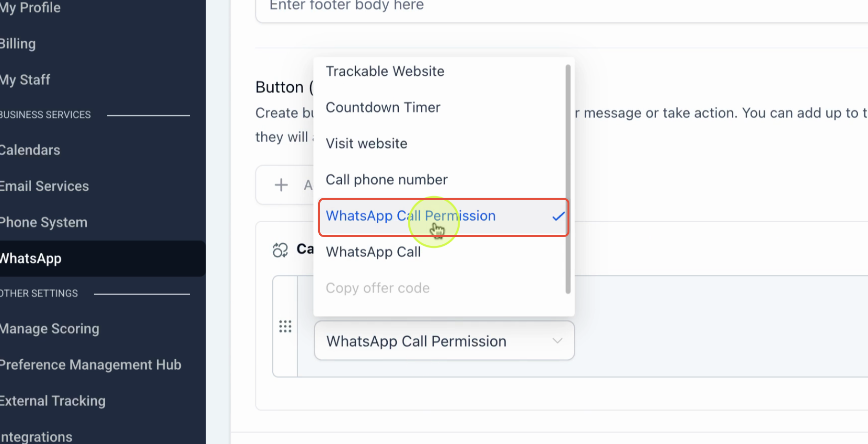The height and width of the screenshot is (444, 868).
Task: Open Billing in the sidebar
Action: click(18, 44)
